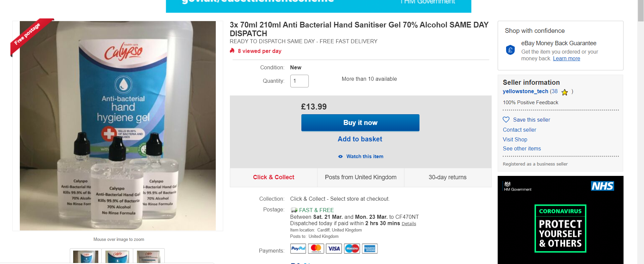
Task: Toggle Watch this item eye link
Action: pos(361,156)
